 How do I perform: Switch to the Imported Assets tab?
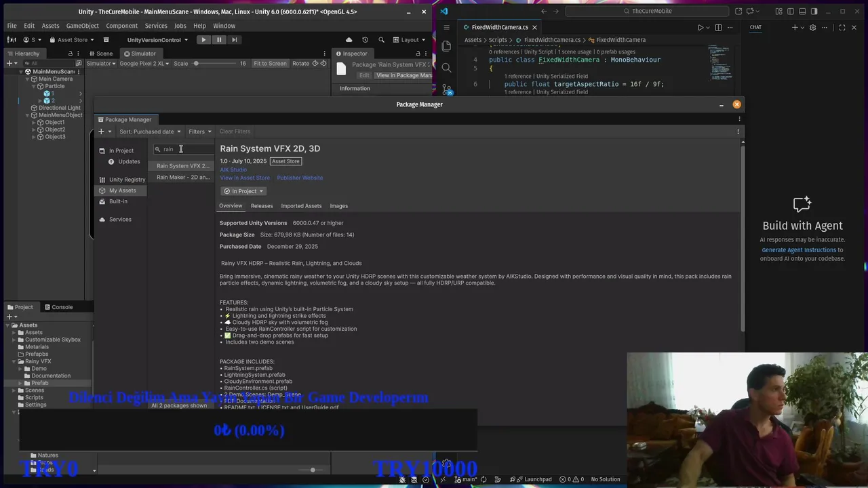coord(301,206)
